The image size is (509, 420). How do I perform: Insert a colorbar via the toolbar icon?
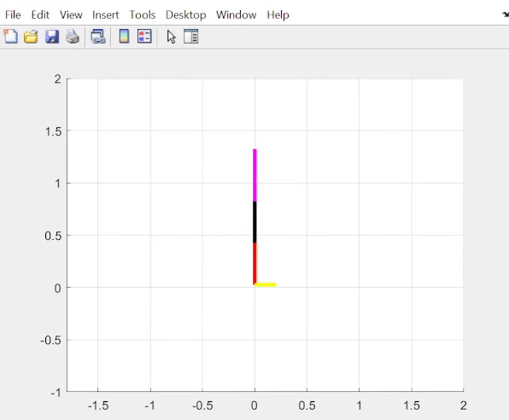tap(124, 37)
